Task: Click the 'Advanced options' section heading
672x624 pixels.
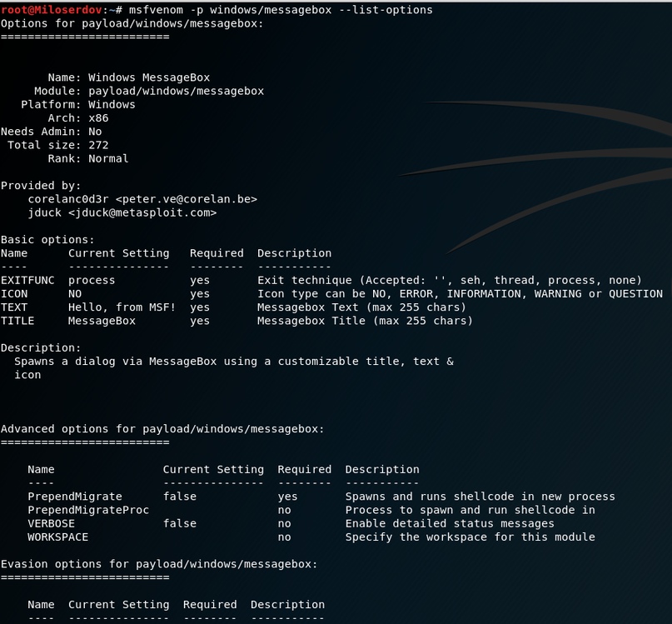Action: click(x=162, y=429)
